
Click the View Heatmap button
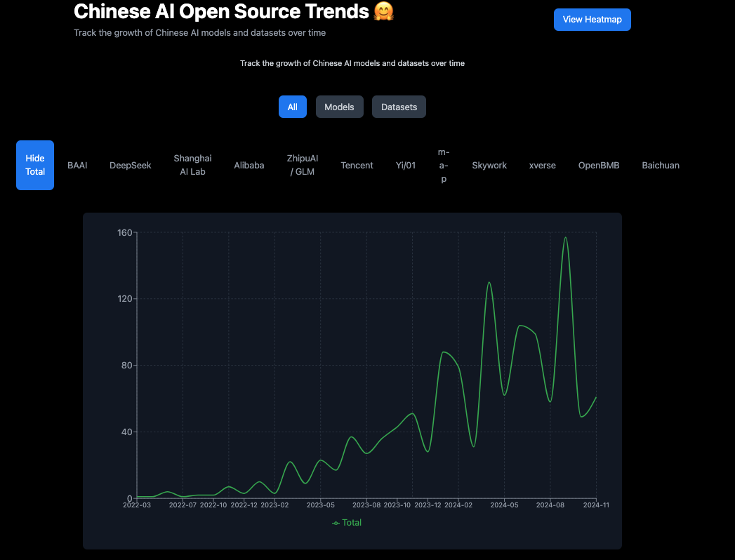point(592,20)
